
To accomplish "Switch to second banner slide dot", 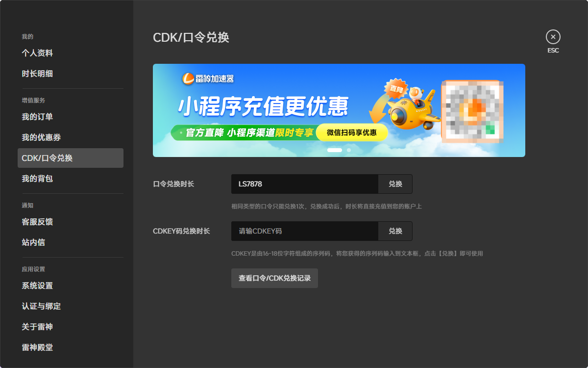I will pyautogui.click(x=349, y=150).
